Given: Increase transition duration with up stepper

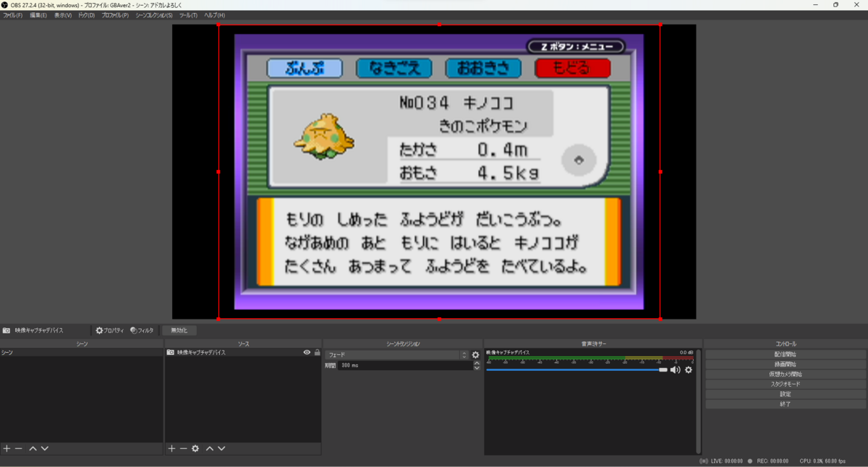Looking at the screenshot, I should [477, 364].
